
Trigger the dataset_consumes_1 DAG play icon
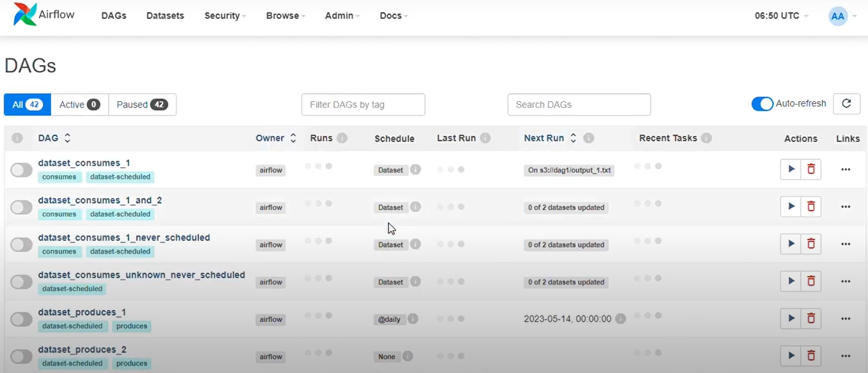click(x=790, y=170)
